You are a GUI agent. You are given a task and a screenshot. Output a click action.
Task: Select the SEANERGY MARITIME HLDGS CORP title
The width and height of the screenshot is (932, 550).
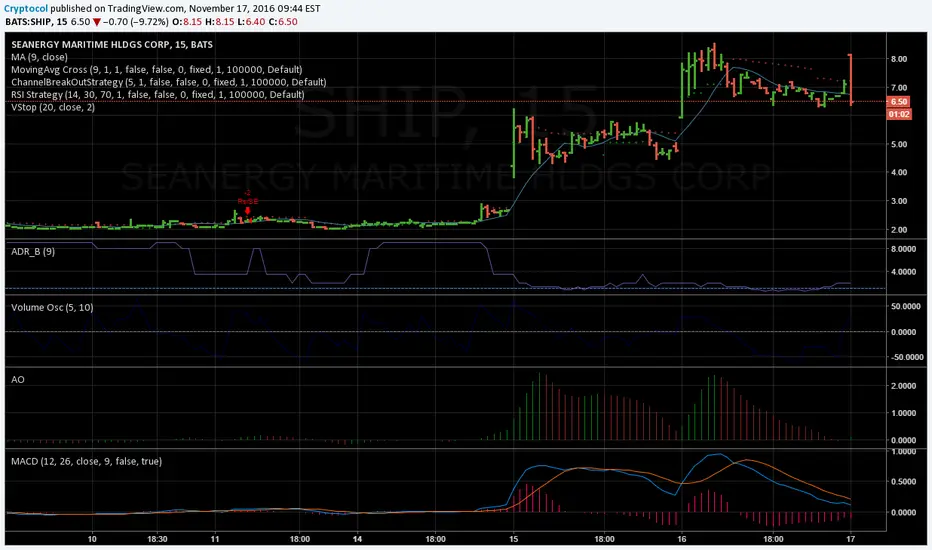tap(112, 45)
